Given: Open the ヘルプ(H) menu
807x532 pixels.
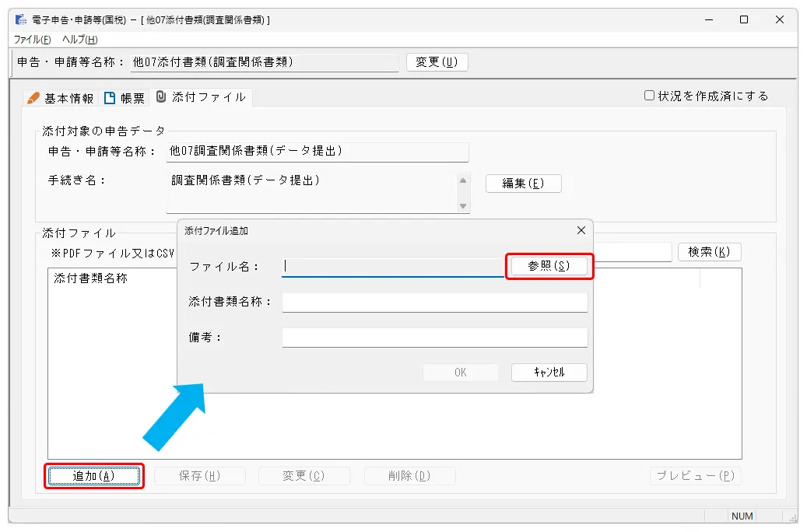Looking at the screenshot, I should (x=80, y=39).
